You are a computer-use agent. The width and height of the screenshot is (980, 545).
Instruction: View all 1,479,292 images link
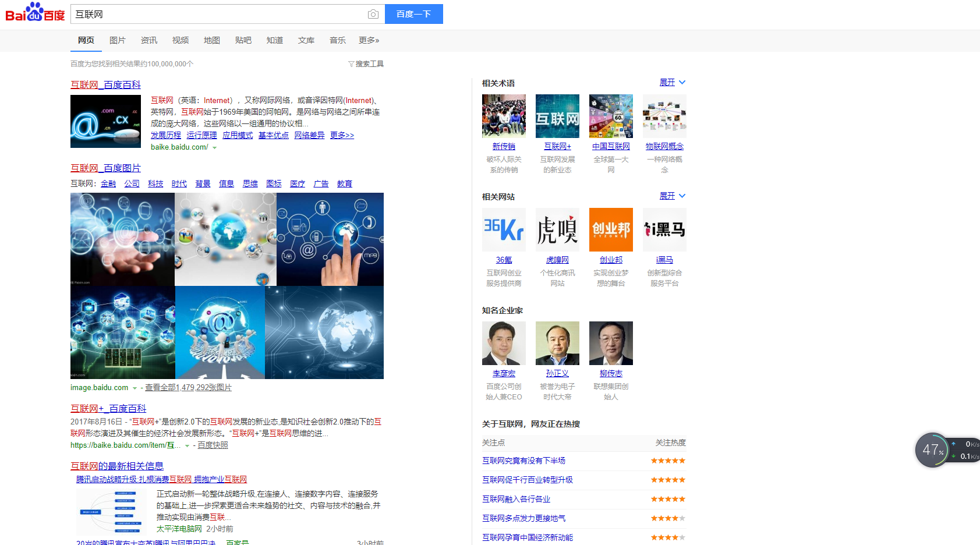pos(188,388)
